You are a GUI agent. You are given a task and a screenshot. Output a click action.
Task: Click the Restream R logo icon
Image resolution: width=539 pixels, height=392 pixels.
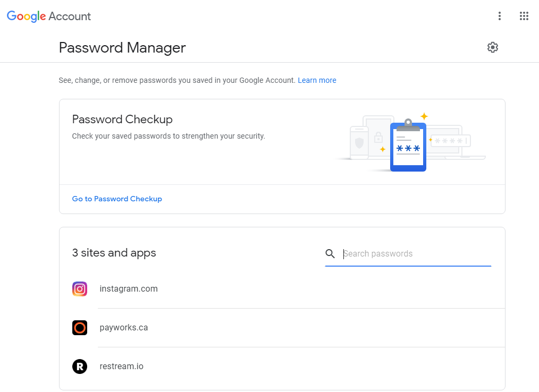(x=80, y=367)
